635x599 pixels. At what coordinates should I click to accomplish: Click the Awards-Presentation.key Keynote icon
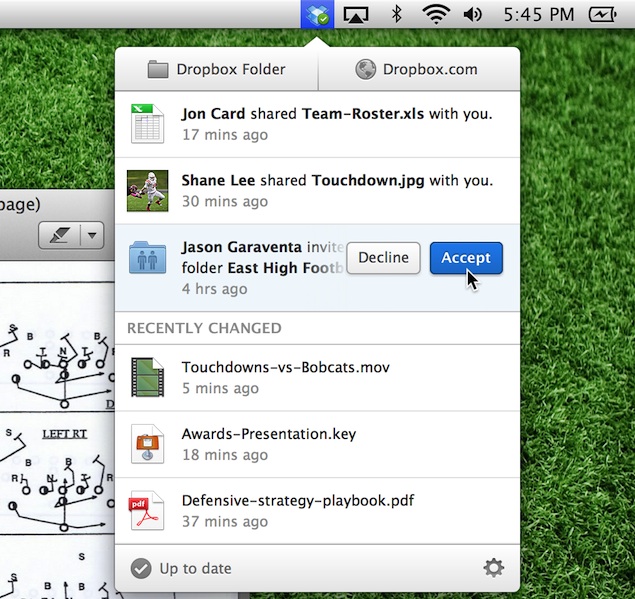(x=147, y=444)
